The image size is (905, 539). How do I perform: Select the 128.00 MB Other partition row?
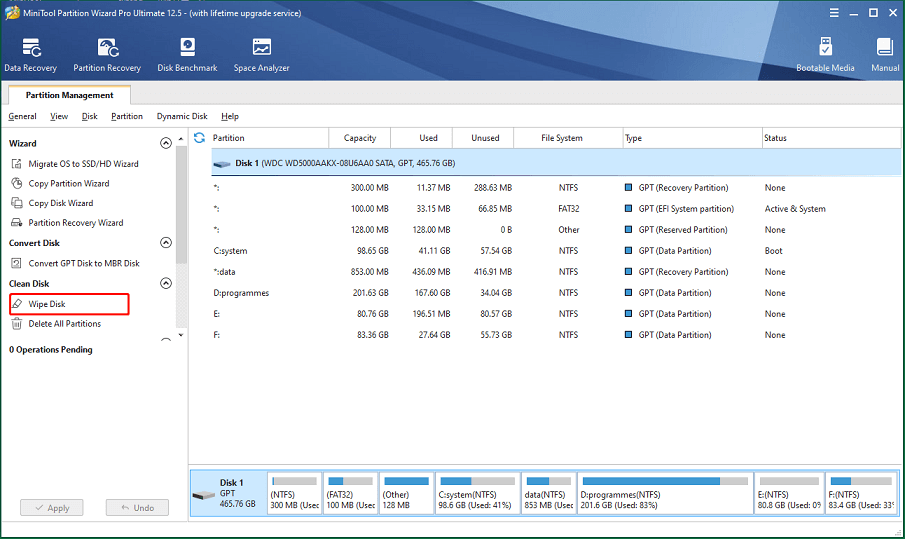click(556, 230)
